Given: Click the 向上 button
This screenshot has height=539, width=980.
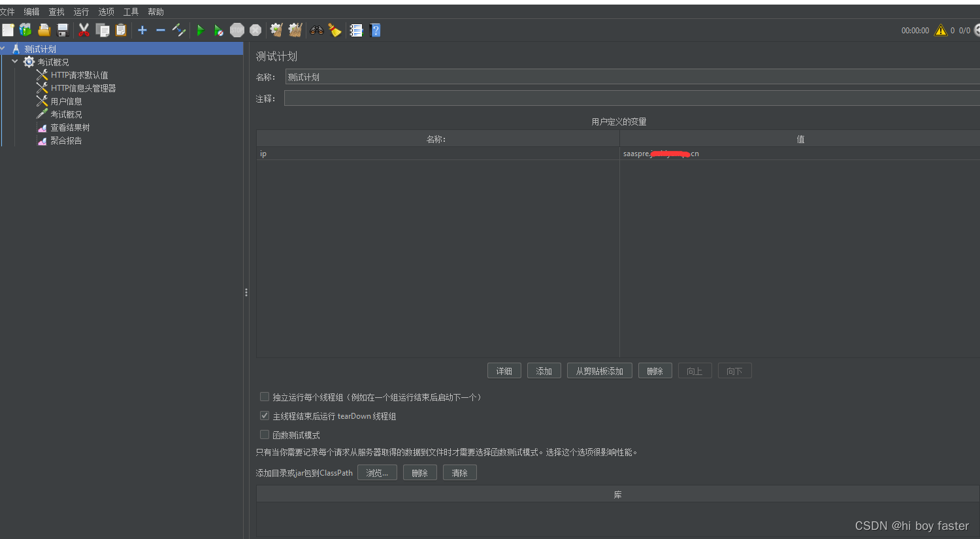Looking at the screenshot, I should pyautogui.click(x=695, y=371).
